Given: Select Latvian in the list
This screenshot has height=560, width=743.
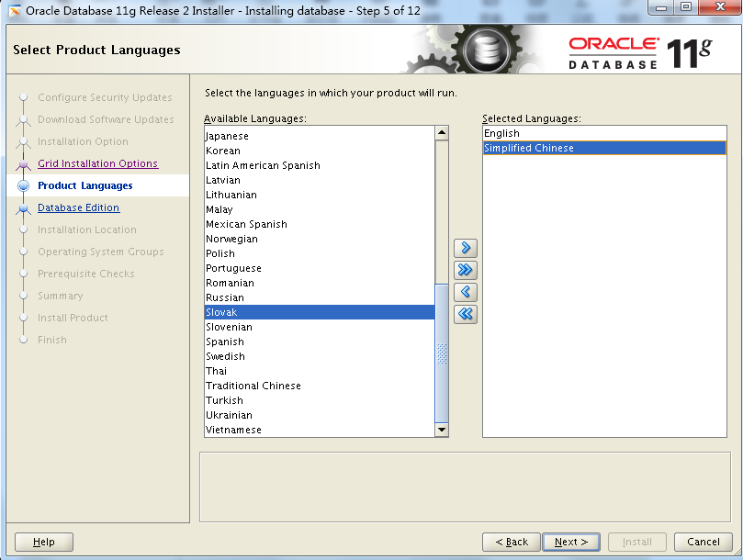Looking at the screenshot, I should [x=320, y=180].
